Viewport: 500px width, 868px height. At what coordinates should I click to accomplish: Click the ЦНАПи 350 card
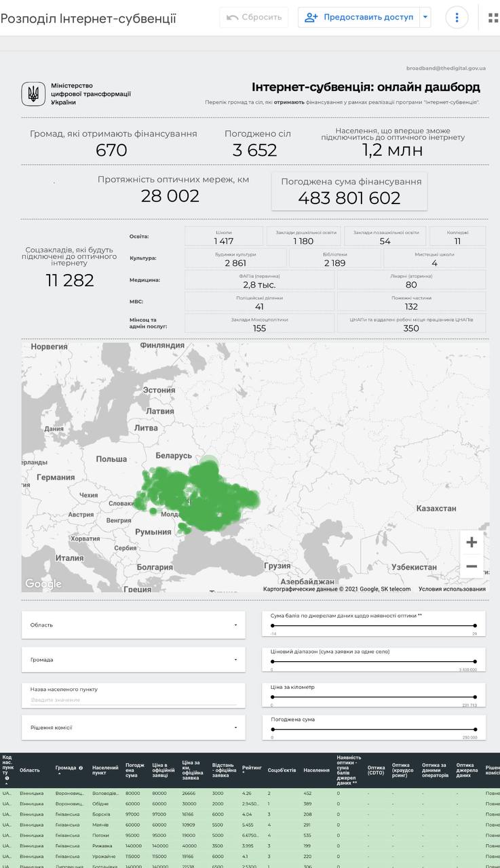tap(411, 323)
